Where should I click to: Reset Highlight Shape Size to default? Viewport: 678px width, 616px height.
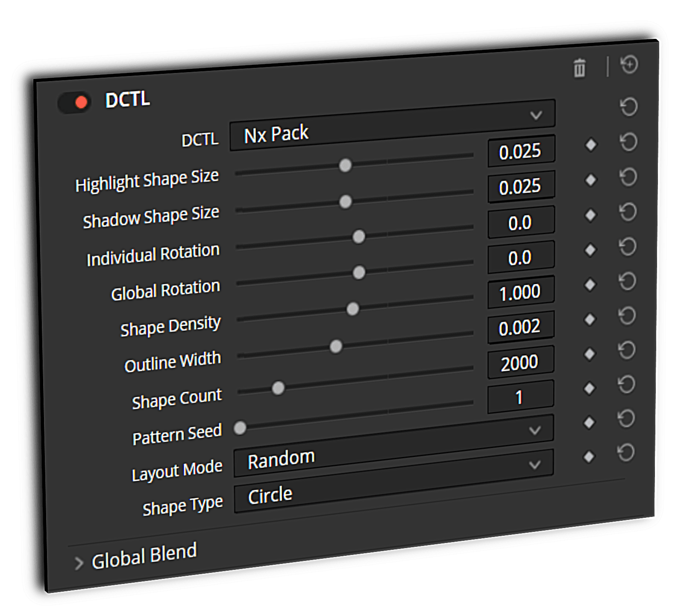(x=628, y=142)
